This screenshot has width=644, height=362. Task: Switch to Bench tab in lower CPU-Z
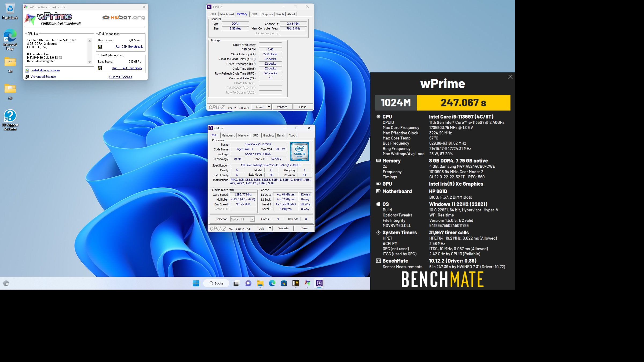pyautogui.click(x=281, y=135)
